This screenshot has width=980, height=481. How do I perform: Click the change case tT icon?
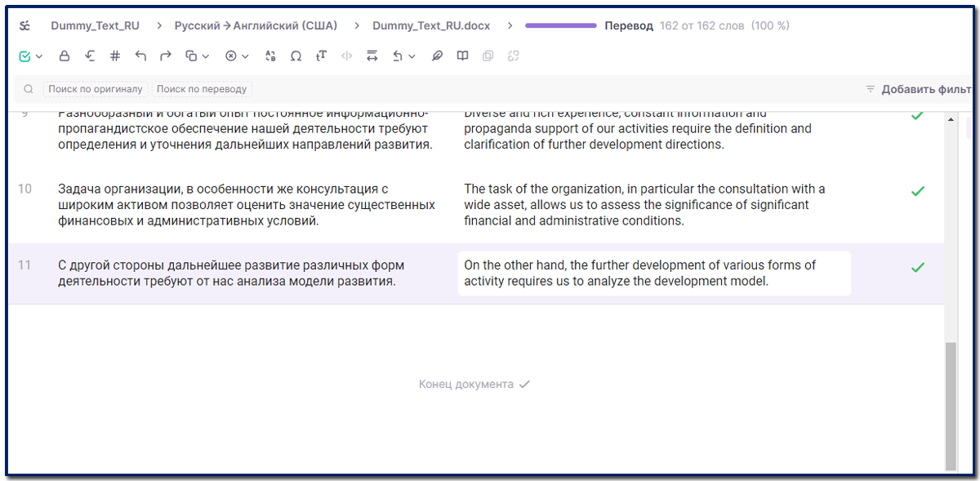click(321, 56)
